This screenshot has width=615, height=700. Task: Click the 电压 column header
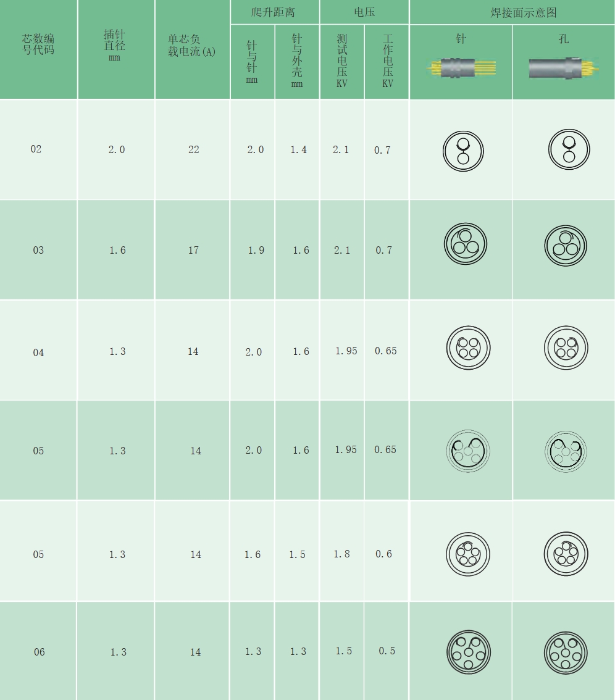pyautogui.click(x=364, y=12)
